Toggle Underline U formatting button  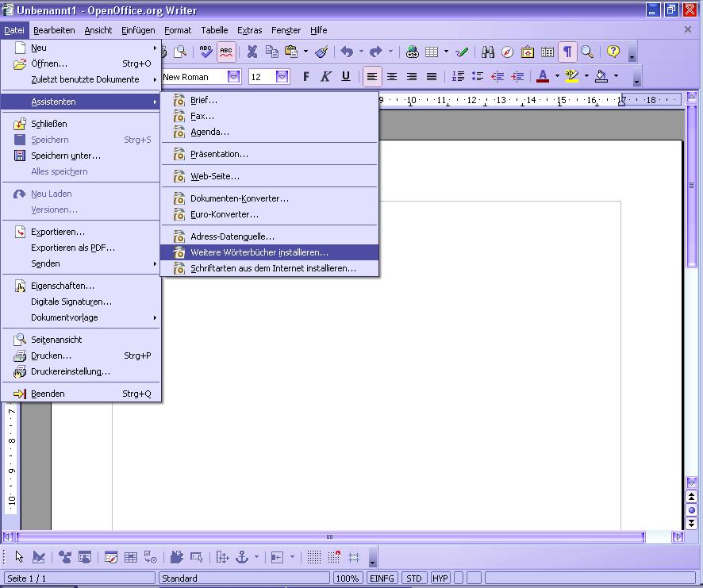(346, 77)
